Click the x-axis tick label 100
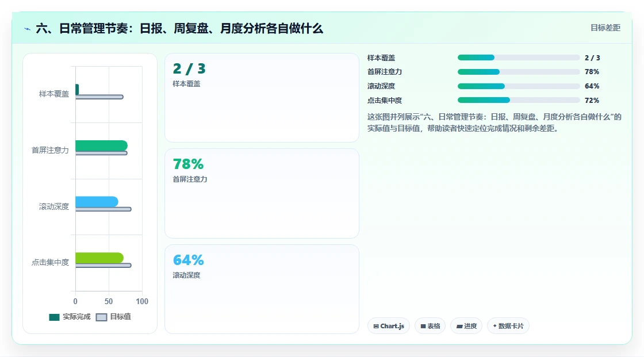The image size is (644, 357). pyautogui.click(x=141, y=302)
